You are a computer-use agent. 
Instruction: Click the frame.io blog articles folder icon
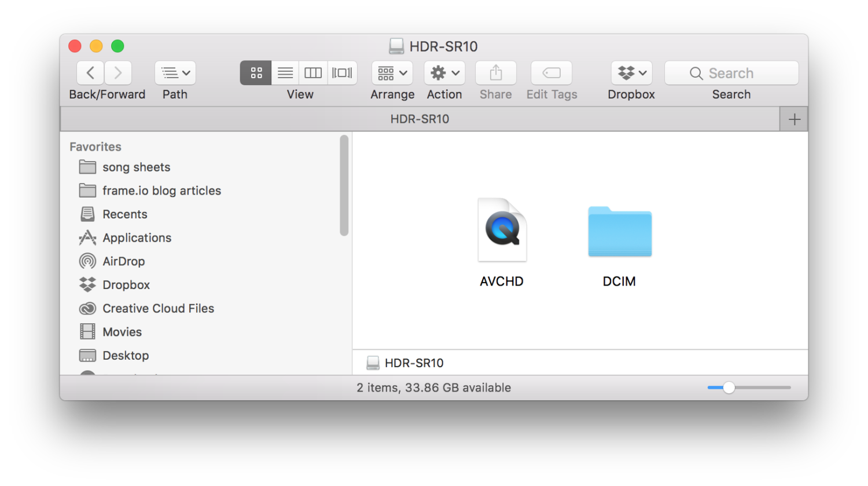[x=87, y=191]
